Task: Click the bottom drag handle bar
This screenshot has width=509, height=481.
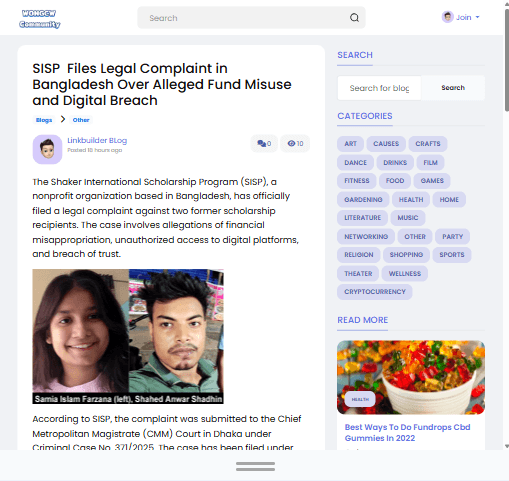Action: pyautogui.click(x=255, y=466)
